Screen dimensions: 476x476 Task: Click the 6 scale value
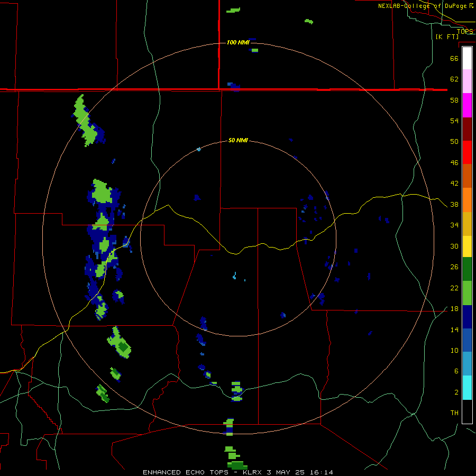[456, 371]
